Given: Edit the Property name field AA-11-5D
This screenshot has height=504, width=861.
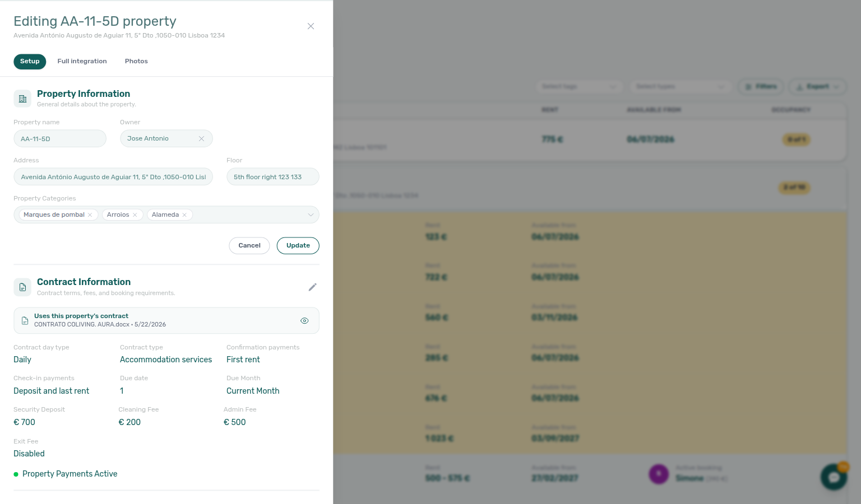Looking at the screenshot, I should (60, 139).
